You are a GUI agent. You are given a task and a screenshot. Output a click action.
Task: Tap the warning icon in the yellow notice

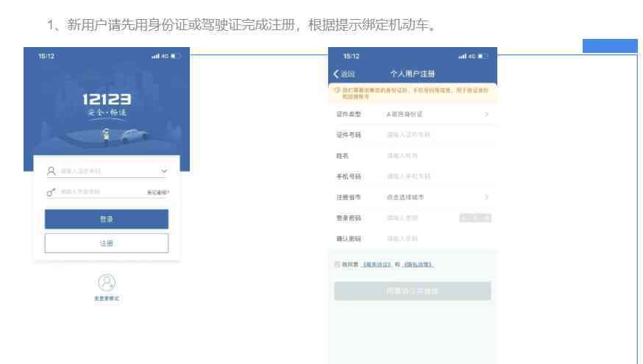[x=337, y=88]
